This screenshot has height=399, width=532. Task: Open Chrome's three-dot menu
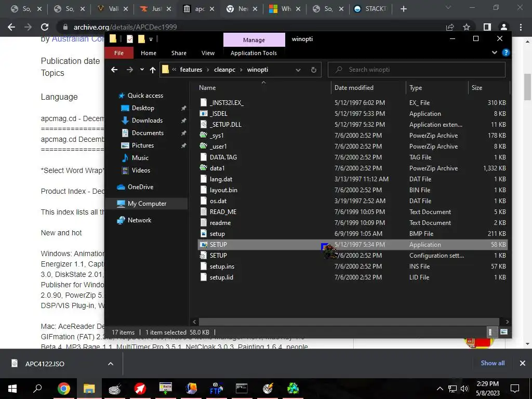(521, 27)
